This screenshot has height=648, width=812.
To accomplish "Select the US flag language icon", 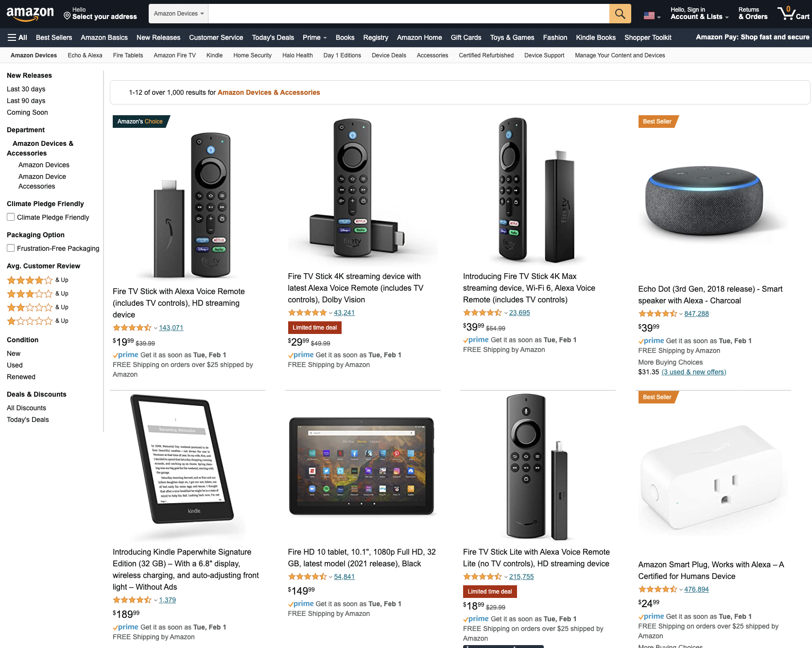I will (652, 16).
